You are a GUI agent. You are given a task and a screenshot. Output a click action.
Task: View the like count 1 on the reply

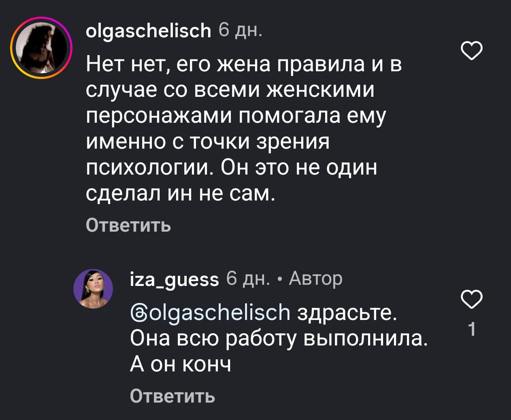(x=472, y=330)
